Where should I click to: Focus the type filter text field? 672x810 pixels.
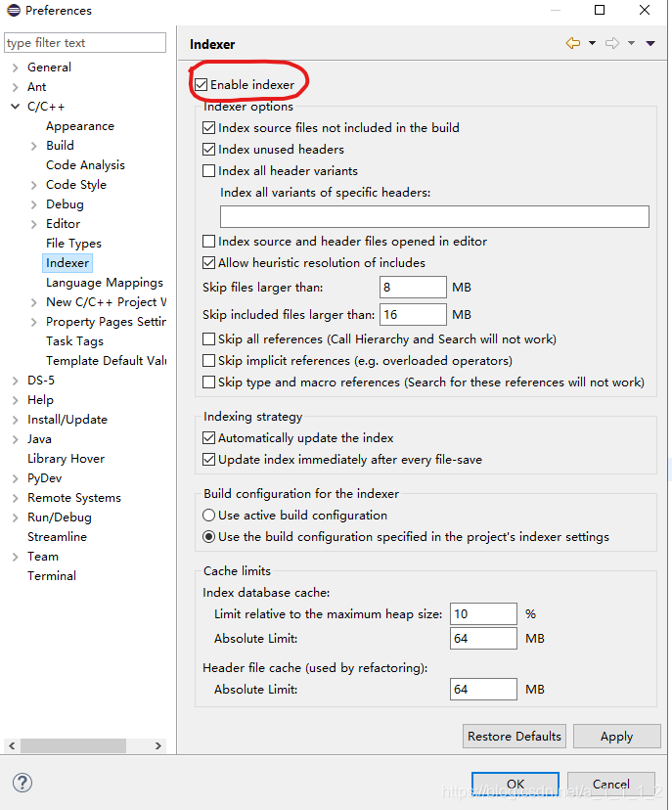85,43
